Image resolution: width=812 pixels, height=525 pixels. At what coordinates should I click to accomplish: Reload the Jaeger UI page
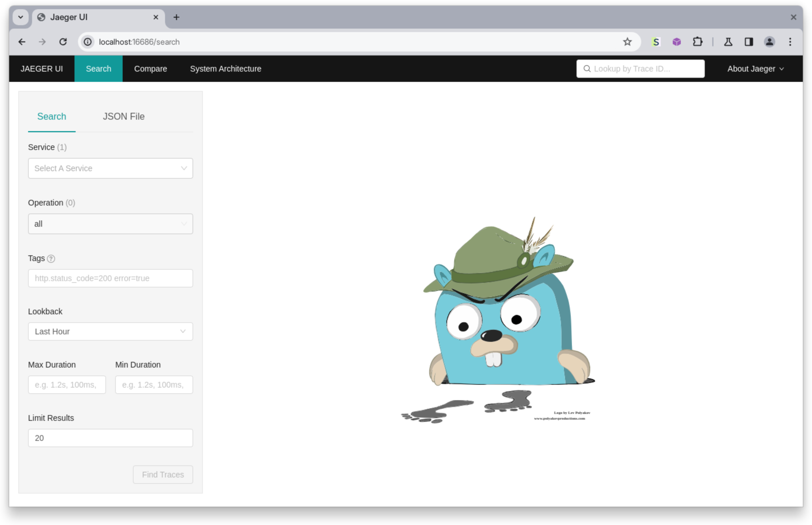(x=63, y=42)
